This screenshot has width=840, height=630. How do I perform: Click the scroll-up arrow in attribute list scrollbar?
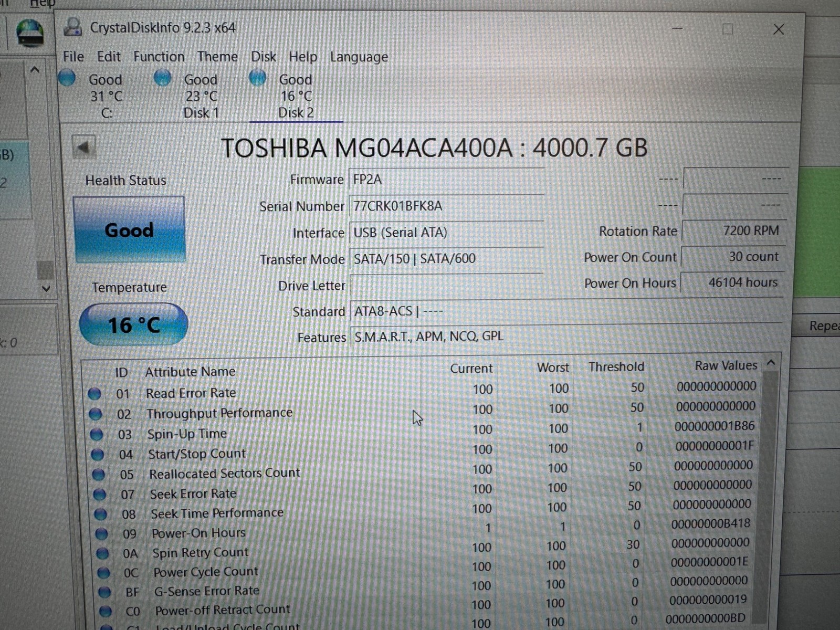(771, 363)
